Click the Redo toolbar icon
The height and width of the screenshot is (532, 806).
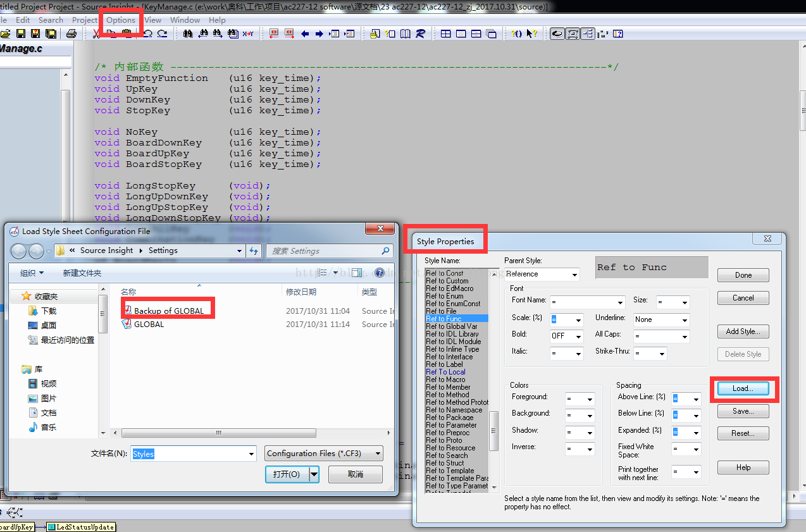(162, 34)
